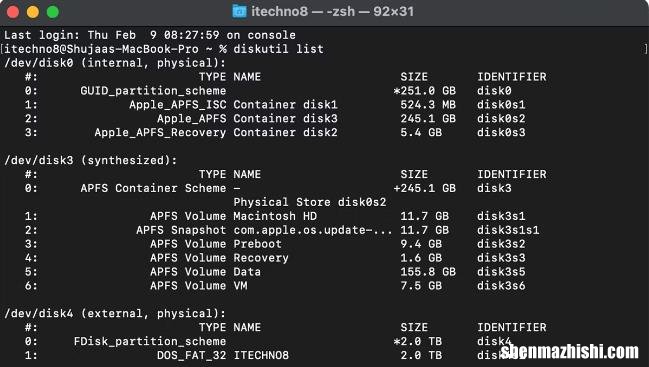This screenshot has height=367, width=649.
Task: Click 'disk0s2' identifier in Container disk3 row
Action: (501, 118)
